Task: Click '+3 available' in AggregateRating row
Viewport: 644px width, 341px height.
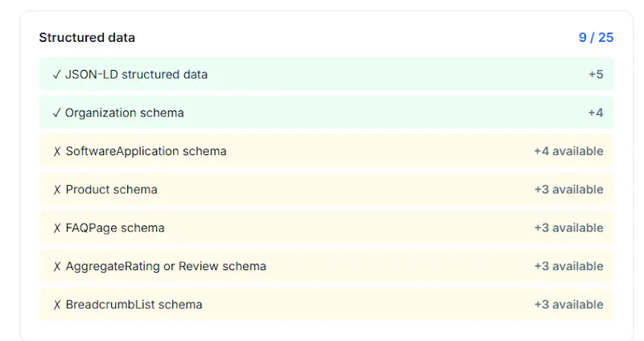Action: [x=569, y=266]
